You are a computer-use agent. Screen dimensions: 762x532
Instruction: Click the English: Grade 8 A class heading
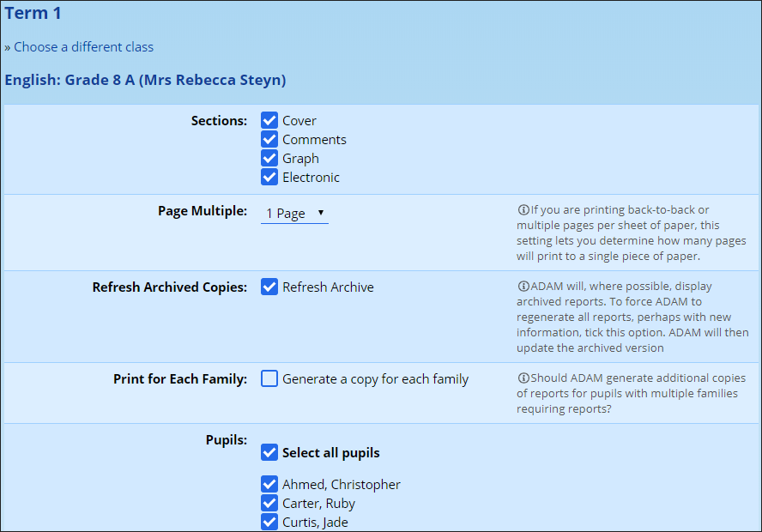[x=145, y=81]
